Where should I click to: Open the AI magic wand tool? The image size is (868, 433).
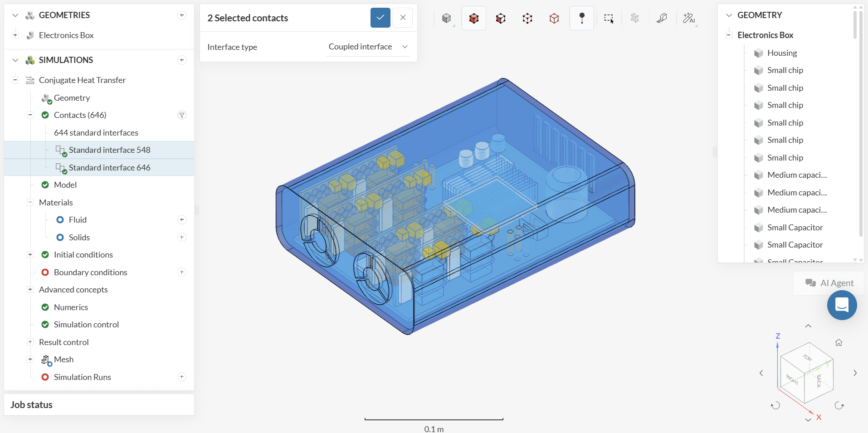(x=688, y=18)
